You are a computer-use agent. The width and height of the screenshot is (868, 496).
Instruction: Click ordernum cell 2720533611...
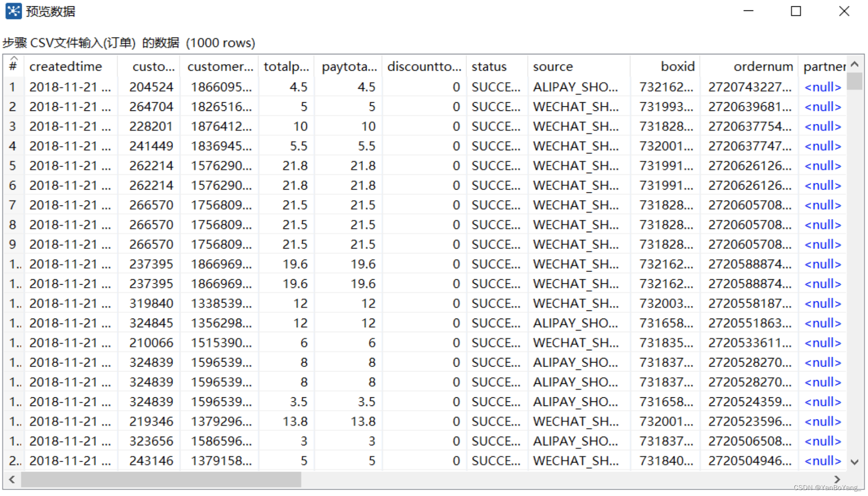750,343
